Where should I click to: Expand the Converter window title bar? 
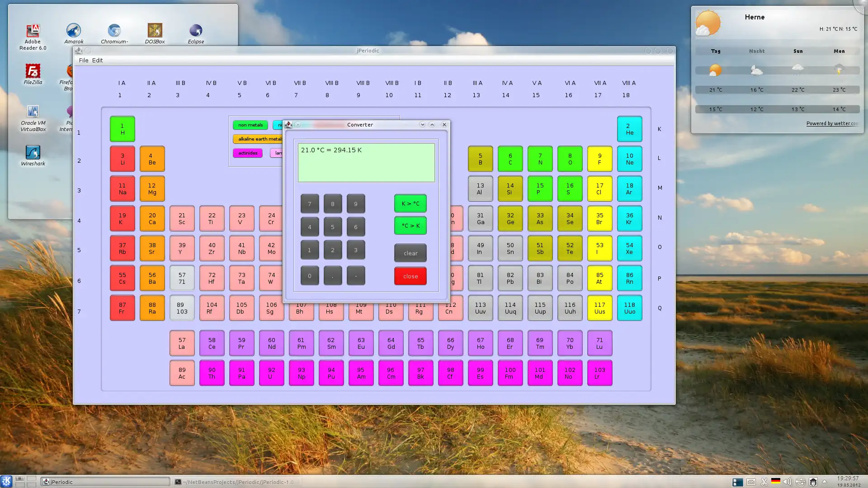pyautogui.click(x=433, y=125)
